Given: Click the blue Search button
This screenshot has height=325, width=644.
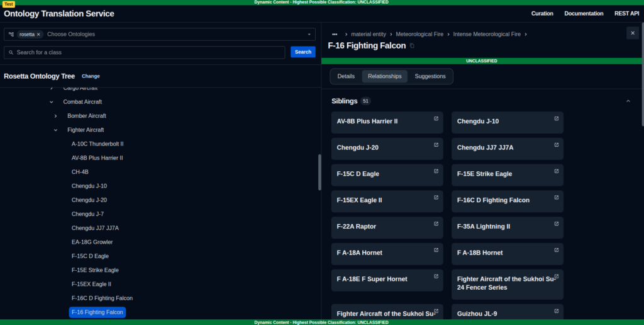Looking at the screenshot, I should point(303,52).
